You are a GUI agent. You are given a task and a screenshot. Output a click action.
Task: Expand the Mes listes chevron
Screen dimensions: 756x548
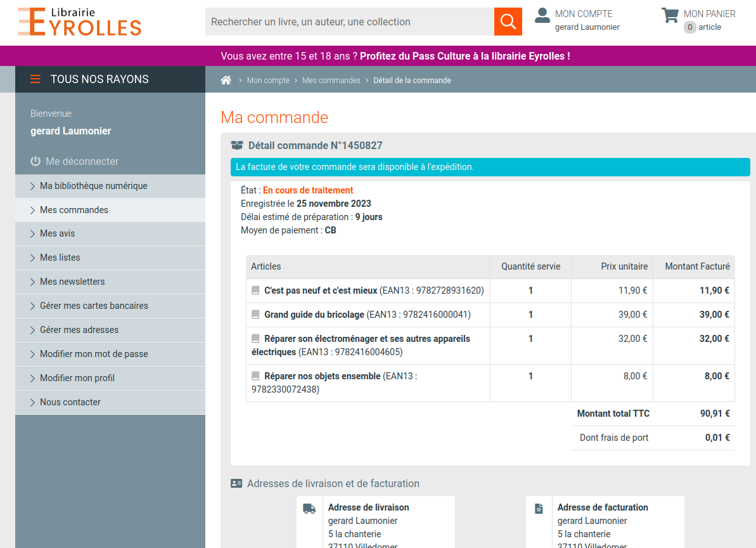[x=33, y=258]
